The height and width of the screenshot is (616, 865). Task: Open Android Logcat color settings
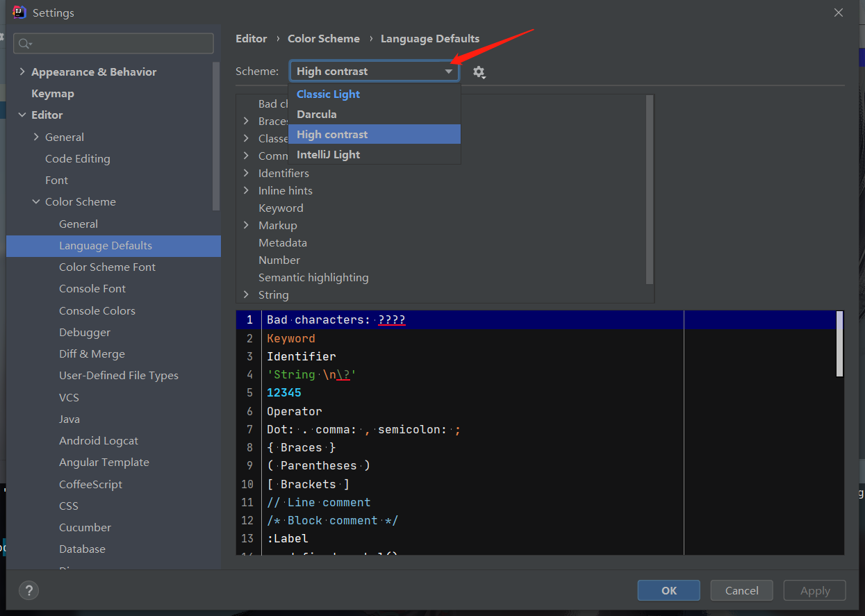[99, 440]
